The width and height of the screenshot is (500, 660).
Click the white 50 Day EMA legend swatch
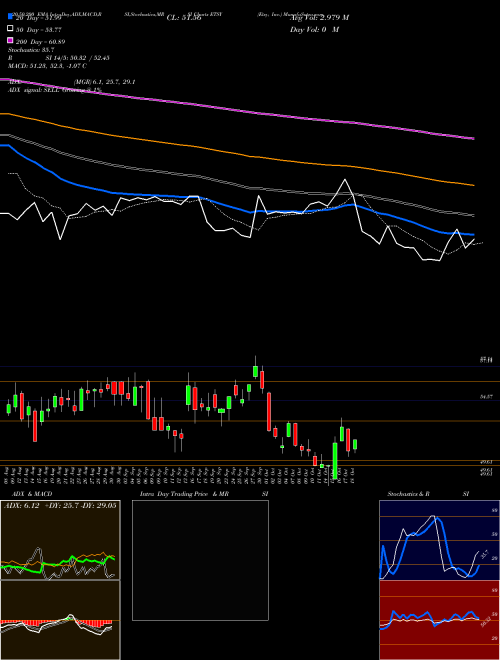10,29
